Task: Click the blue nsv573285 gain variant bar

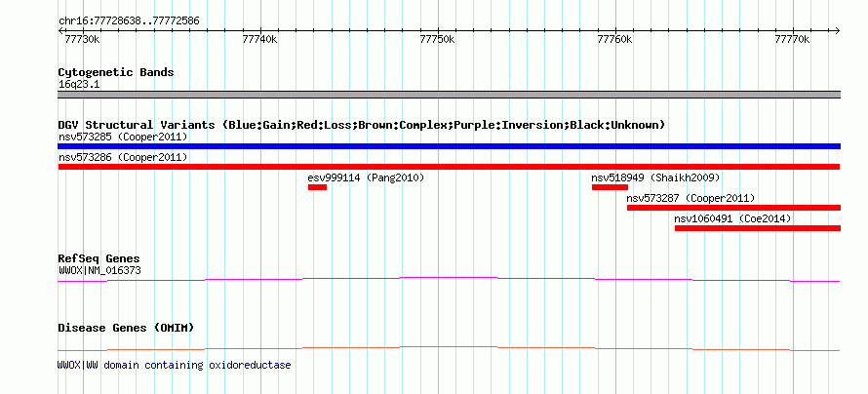Action: (x=449, y=146)
